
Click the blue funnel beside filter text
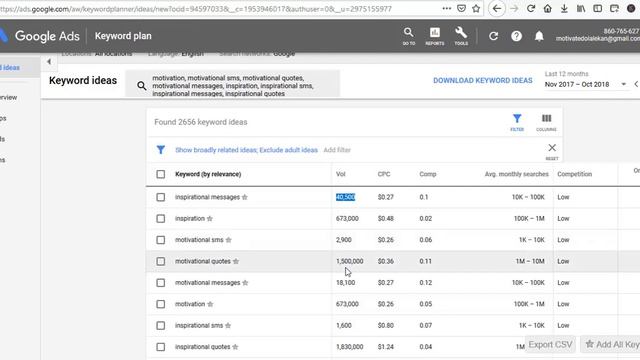(x=161, y=150)
